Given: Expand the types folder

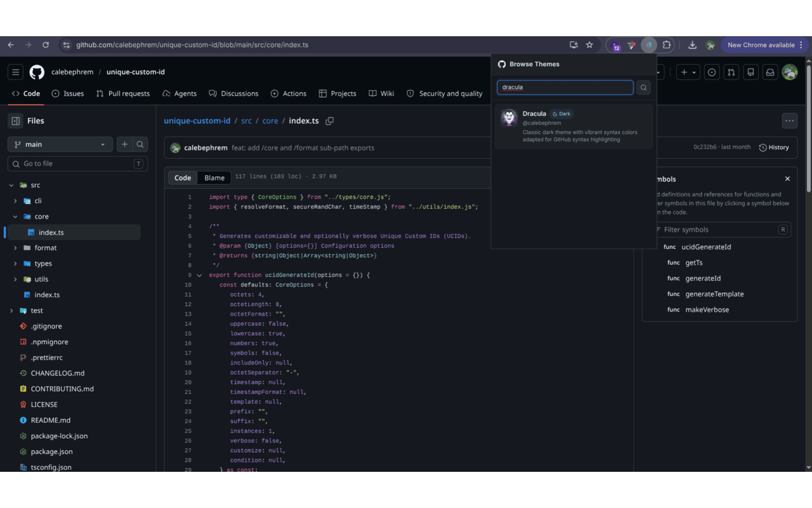Looking at the screenshot, I should coord(15,264).
